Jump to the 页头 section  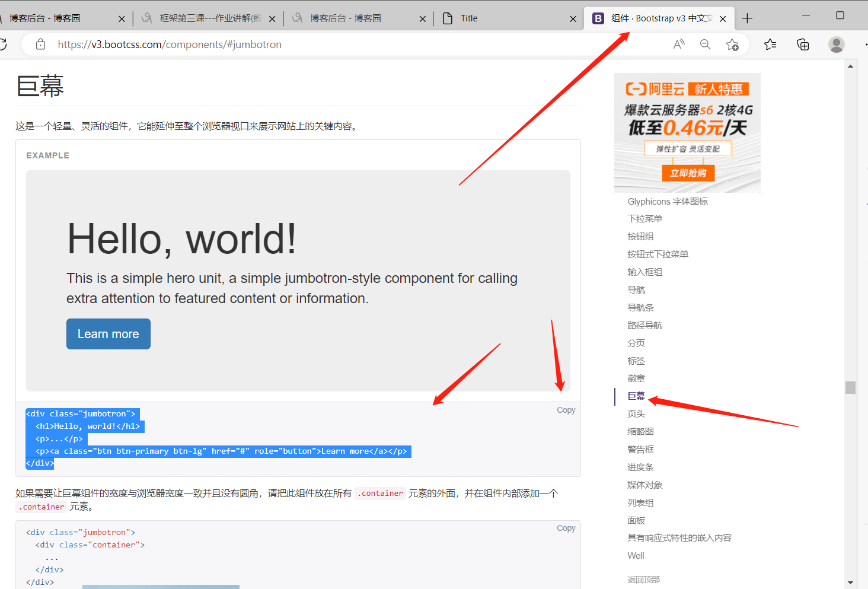point(636,414)
